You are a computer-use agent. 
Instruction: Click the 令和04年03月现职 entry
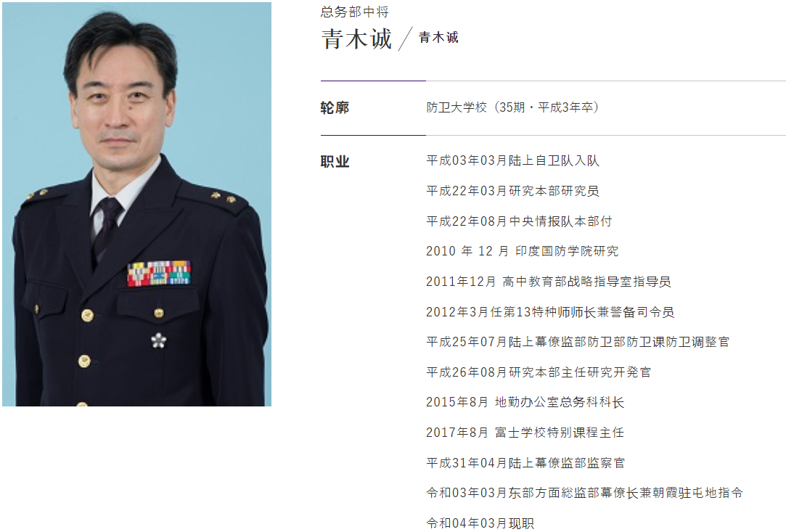[x=480, y=523]
